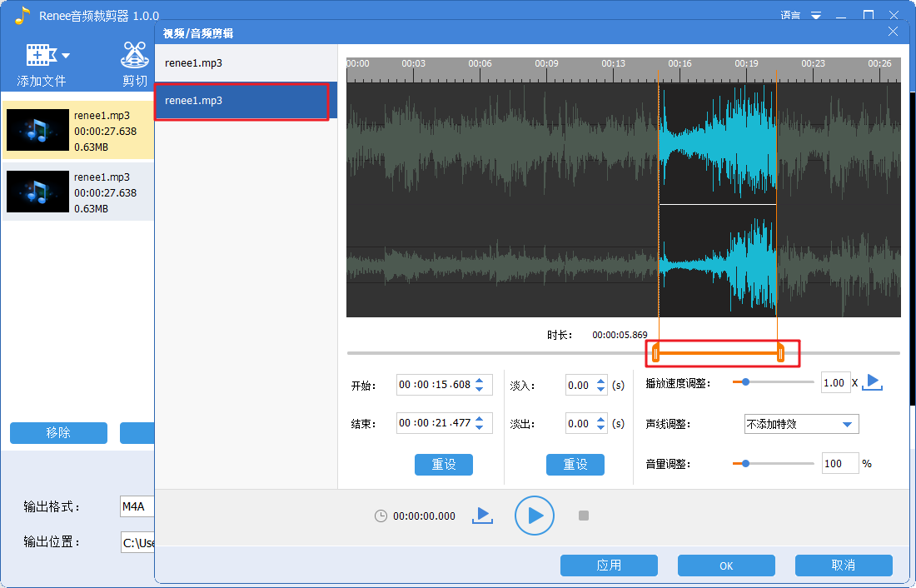Viewport: 916px width, 588px height.
Task: Select first renee1.mp3 in dialog list
Action: [x=246, y=63]
